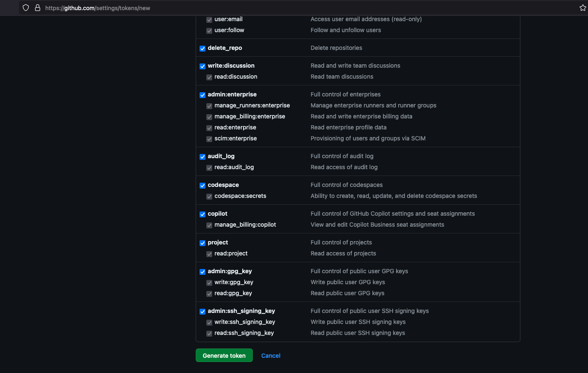Click the padlock site security icon
This screenshot has height=373, width=588.
tap(38, 8)
